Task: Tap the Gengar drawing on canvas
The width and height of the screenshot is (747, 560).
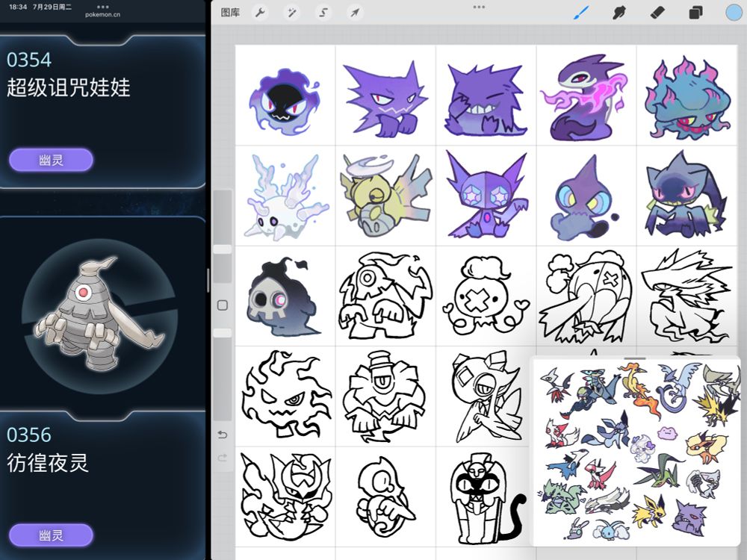Action: [486, 101]
